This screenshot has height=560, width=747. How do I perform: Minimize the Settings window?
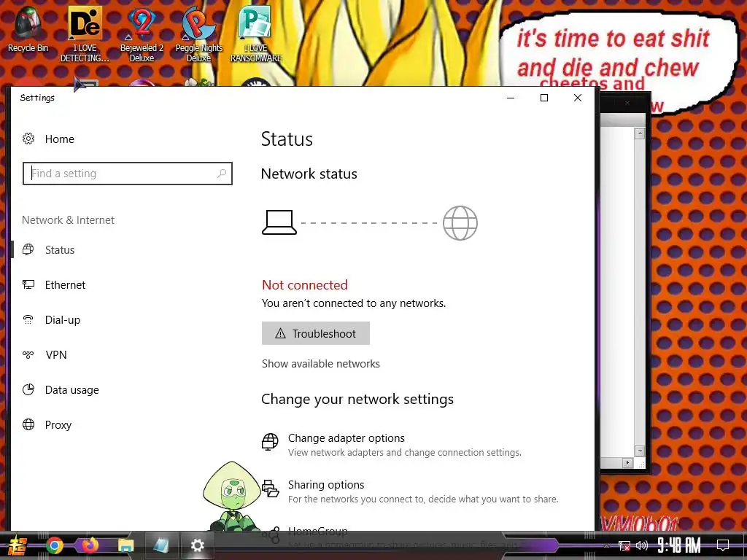coord(511,98)
